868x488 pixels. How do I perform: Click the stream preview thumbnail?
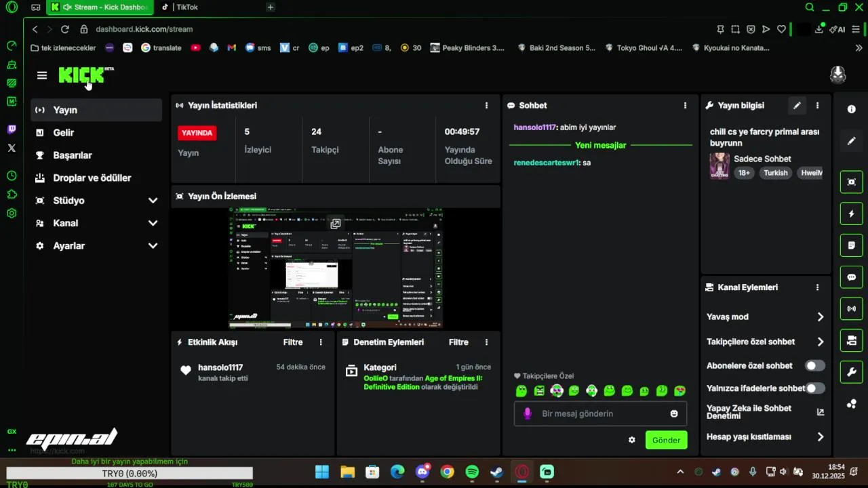336,268
